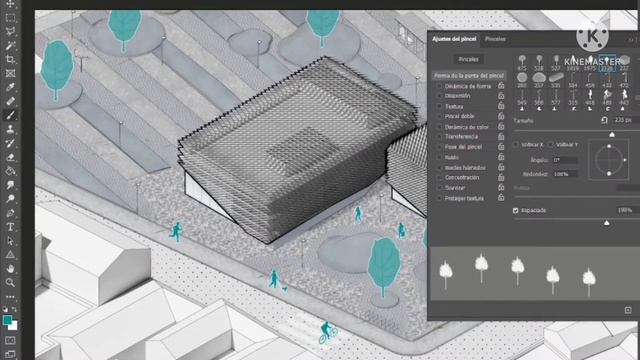Toggle the Proteger textura checkbox
Viewport: 640px width, 360px height.
point(439,198)
